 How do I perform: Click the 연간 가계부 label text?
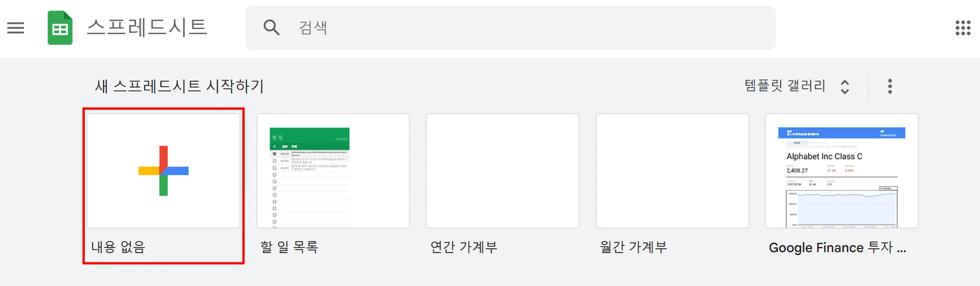463,247
